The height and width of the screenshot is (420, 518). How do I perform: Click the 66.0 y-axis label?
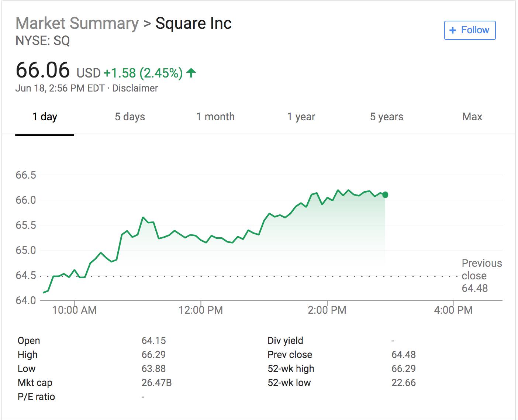26,200
